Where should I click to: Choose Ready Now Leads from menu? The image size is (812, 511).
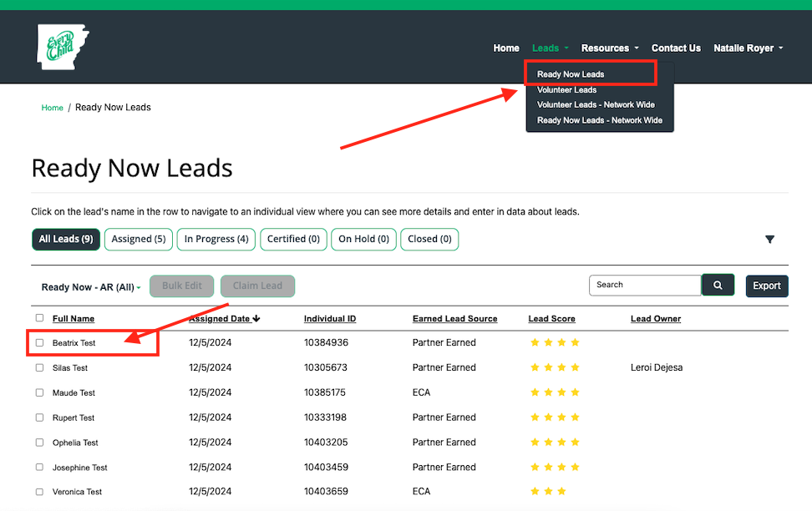click(571, 74)
